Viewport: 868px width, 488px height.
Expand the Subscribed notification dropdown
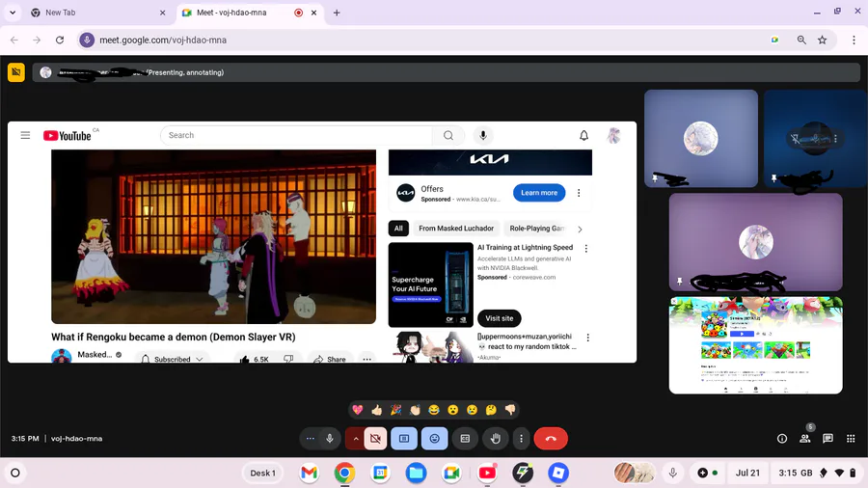coord(173,359)
